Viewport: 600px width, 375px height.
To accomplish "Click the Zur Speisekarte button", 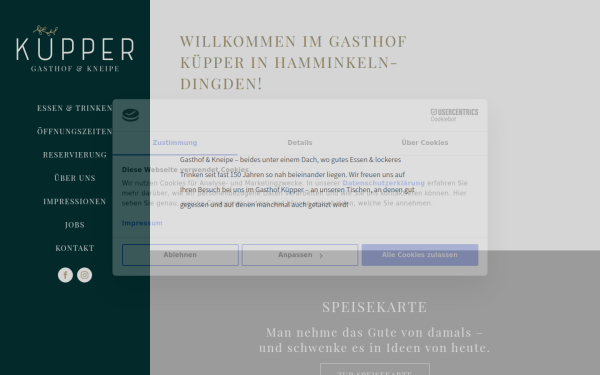I will [x=375, y=370].
